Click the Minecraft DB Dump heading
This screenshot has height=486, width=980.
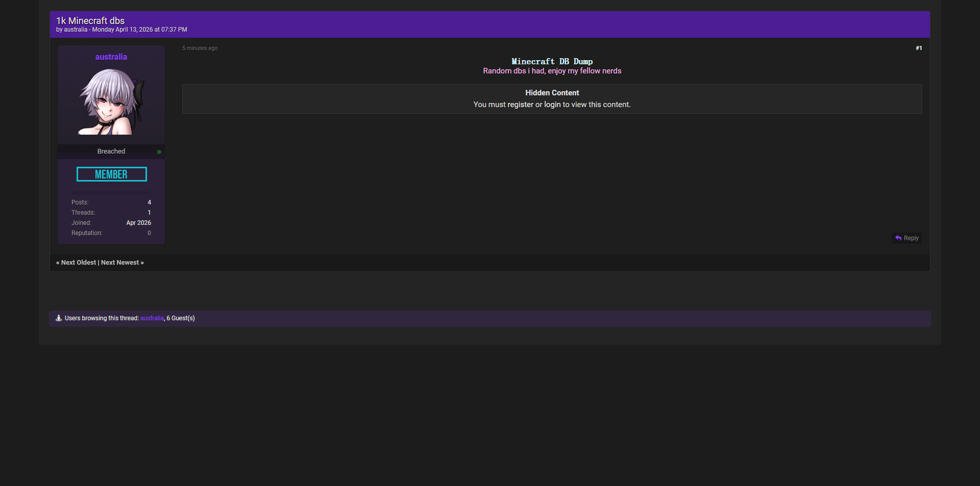point(552,62)
